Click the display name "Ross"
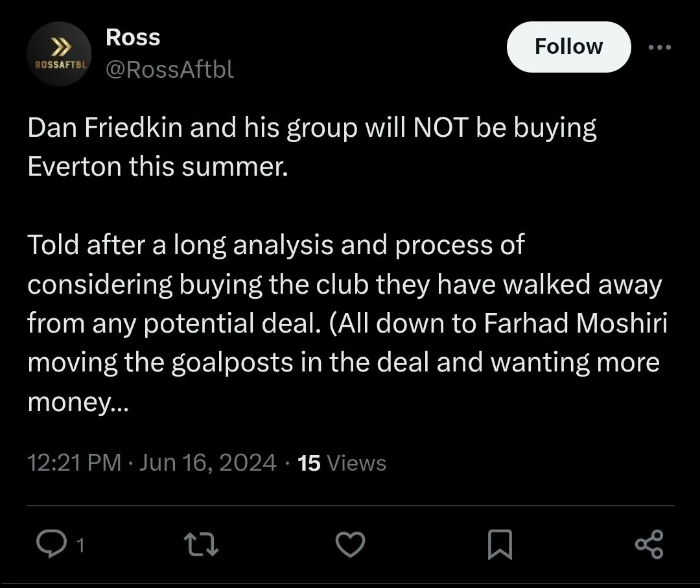Screen dimensions: 700x588 [x=132, y=38]
